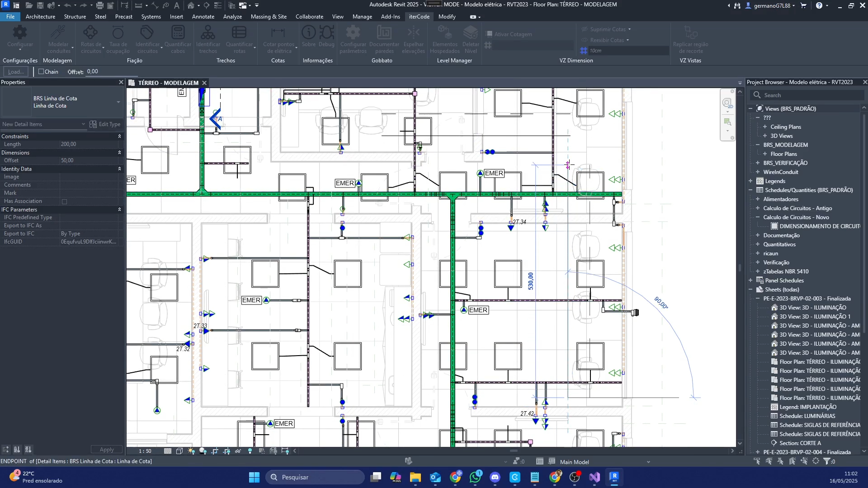Click the Sobre info icon
The width and height of the screenshot is (868, 488).
point(308,33)
